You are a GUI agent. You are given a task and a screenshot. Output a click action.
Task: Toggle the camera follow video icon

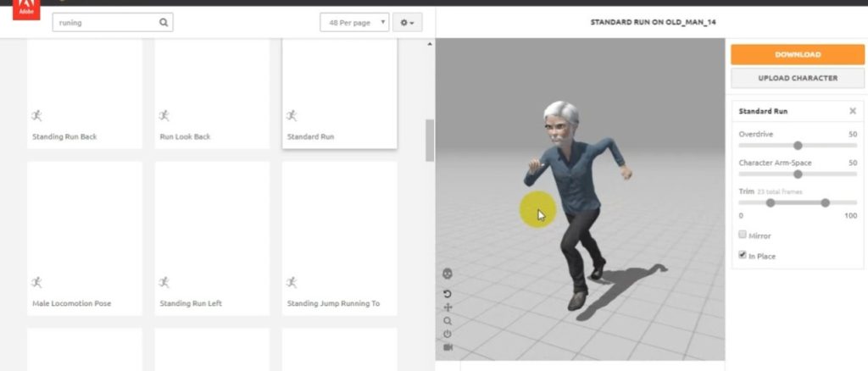(x=448, y=347)
